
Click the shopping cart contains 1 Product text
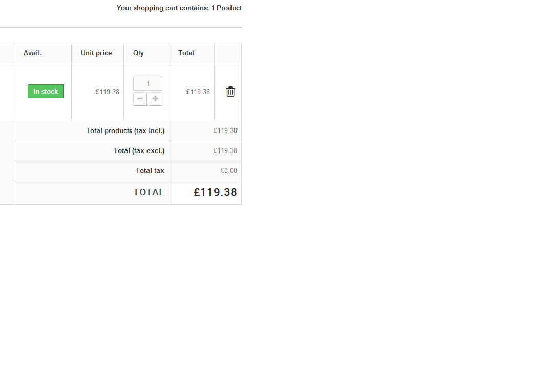(x=179, y=8)
